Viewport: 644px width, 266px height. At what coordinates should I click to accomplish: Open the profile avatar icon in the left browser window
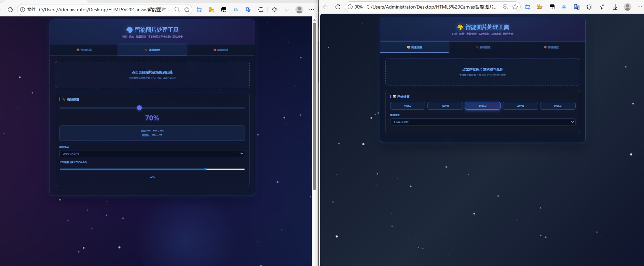point(299,10)
